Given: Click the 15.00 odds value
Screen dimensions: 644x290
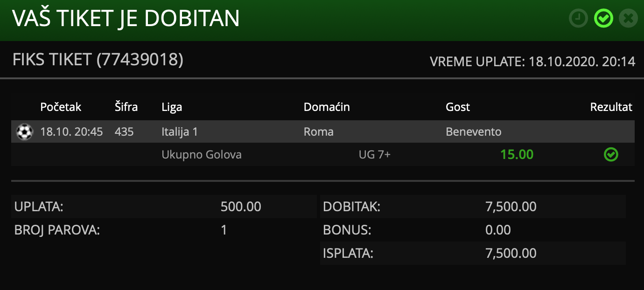Looking at the screenshot, I should 517,154.
